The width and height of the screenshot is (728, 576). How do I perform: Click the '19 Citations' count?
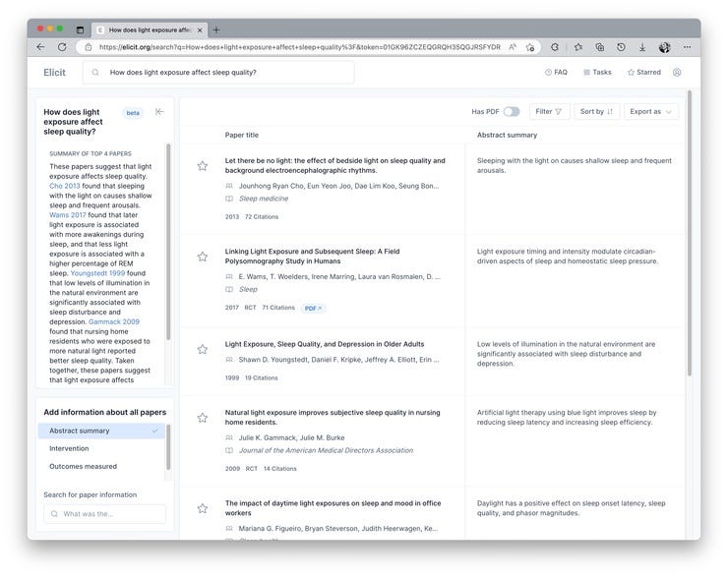coord(261,378)
